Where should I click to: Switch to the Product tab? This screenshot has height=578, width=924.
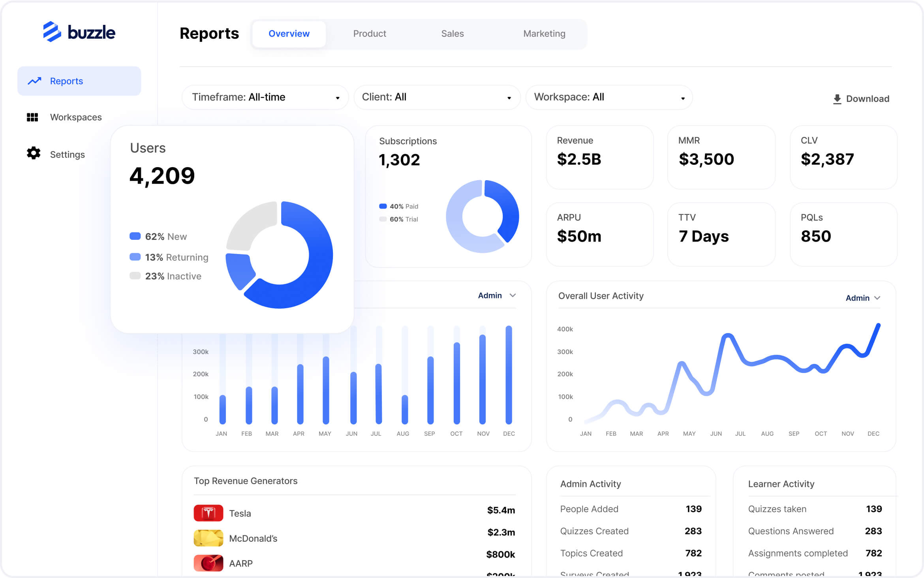(369, 34)
